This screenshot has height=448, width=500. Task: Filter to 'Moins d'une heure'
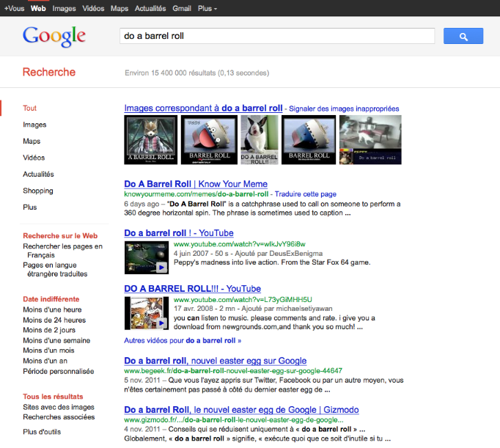click(x=52, y=309)
